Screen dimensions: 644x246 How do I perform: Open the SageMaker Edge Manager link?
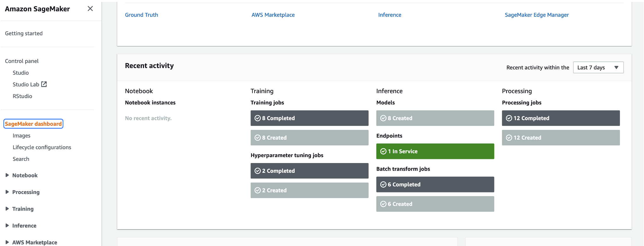click(537, 15)
